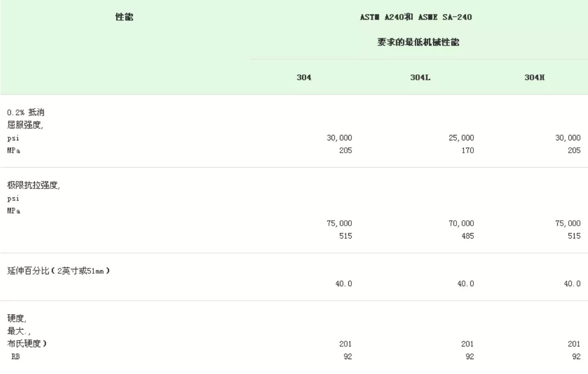Select the 485 MPa tensile value

(x=467, y=237)
